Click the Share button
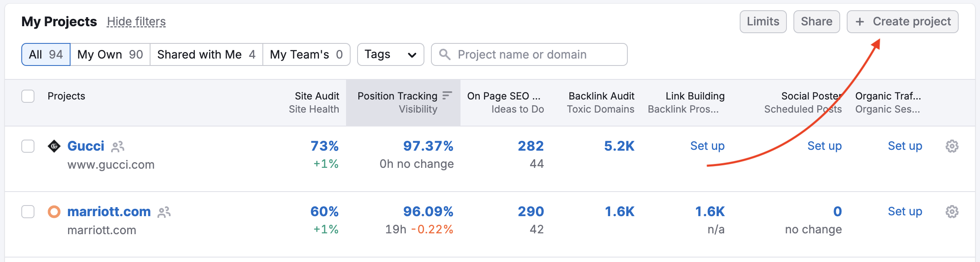Viewport: 980px width, 262px height. (816, 22)
